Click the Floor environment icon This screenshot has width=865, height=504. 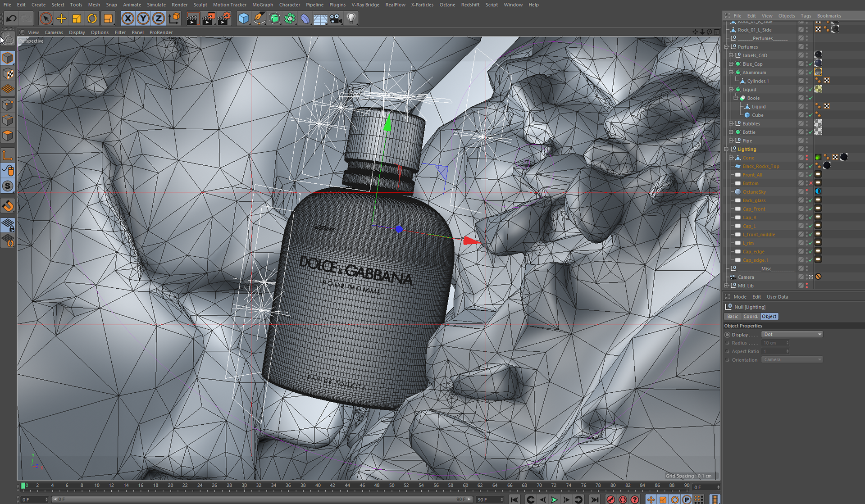coord(320,18)
